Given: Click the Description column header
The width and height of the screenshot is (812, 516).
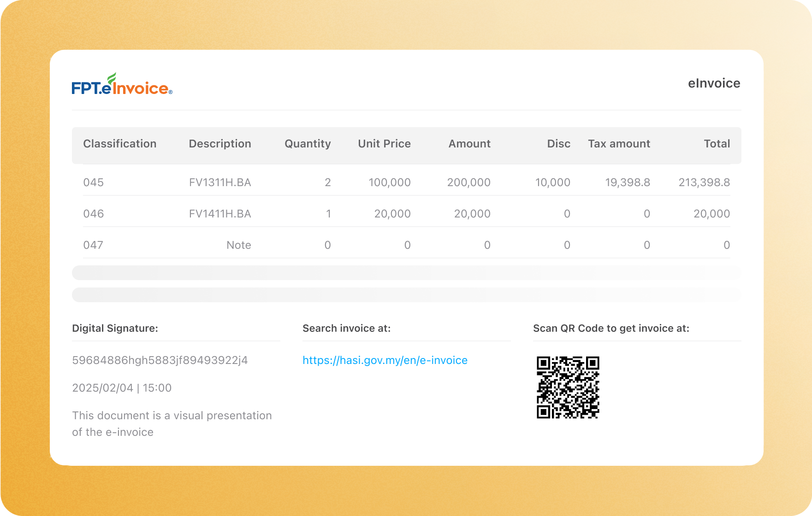Looking at the screenshot, I should 219,144.
